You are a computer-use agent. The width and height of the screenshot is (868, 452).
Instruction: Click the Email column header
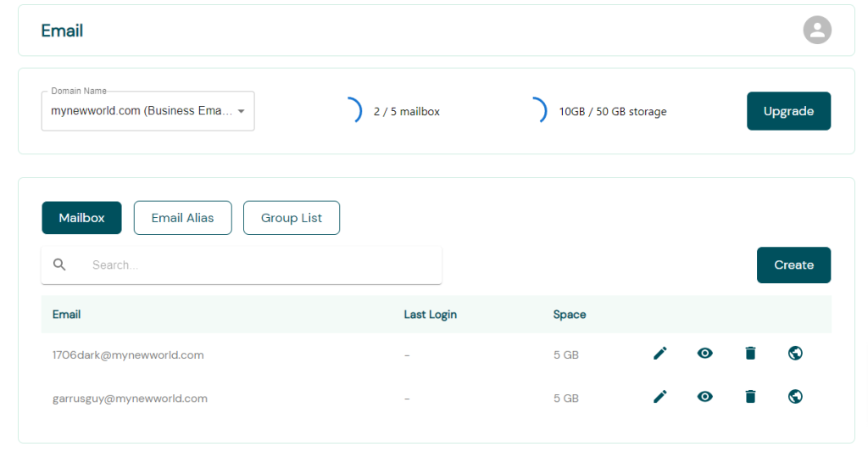pyautogui.click(x=66, y=315)
